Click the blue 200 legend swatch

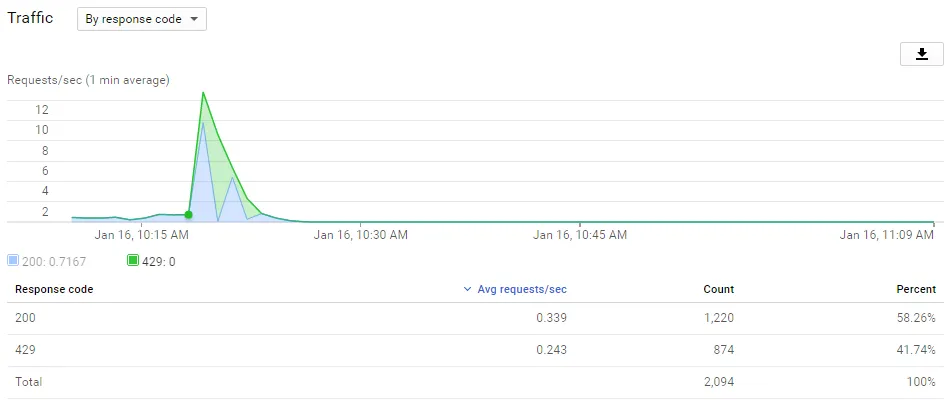(x=13, y=260)
